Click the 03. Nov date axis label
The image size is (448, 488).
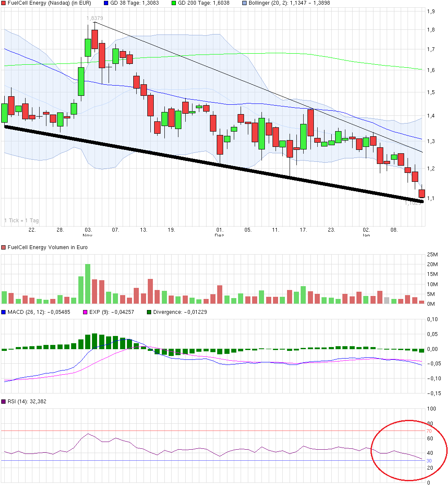[88, 232]
